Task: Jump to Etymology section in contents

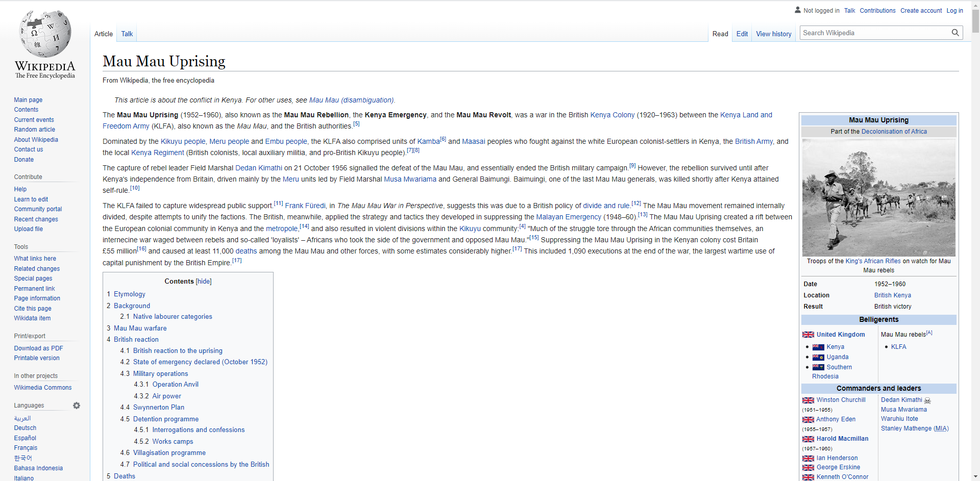Action: click(x=130, y=294)
